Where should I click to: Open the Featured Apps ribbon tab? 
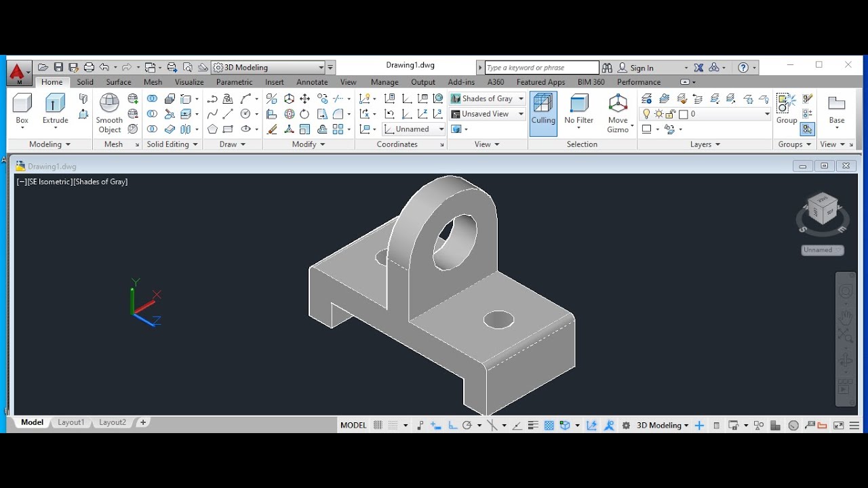540,82
